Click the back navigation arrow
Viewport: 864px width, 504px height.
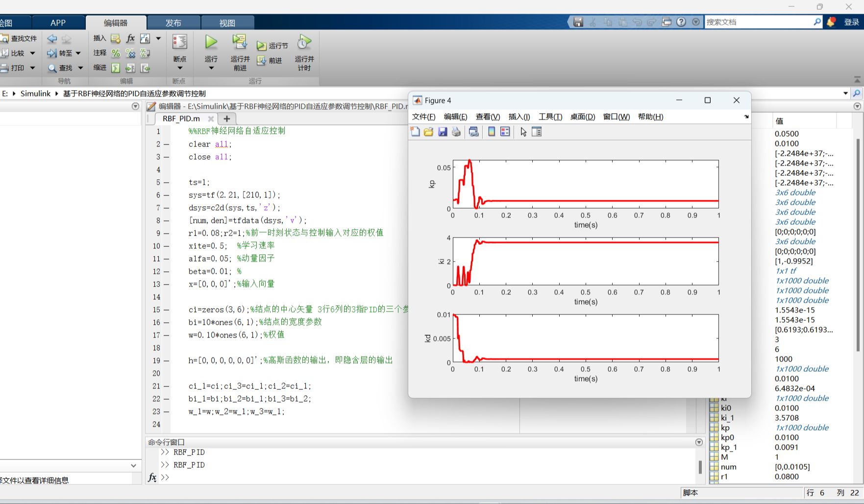coord(52,38)
